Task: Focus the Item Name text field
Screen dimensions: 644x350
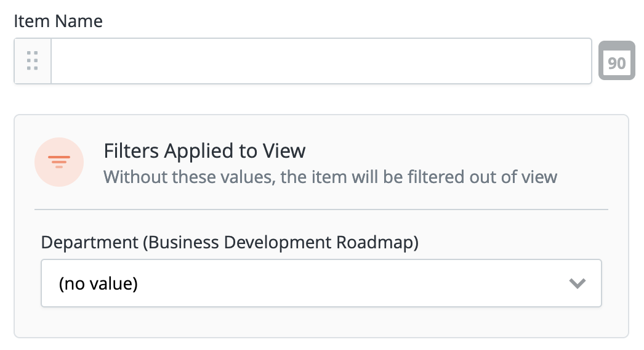Action: (321, 61)
